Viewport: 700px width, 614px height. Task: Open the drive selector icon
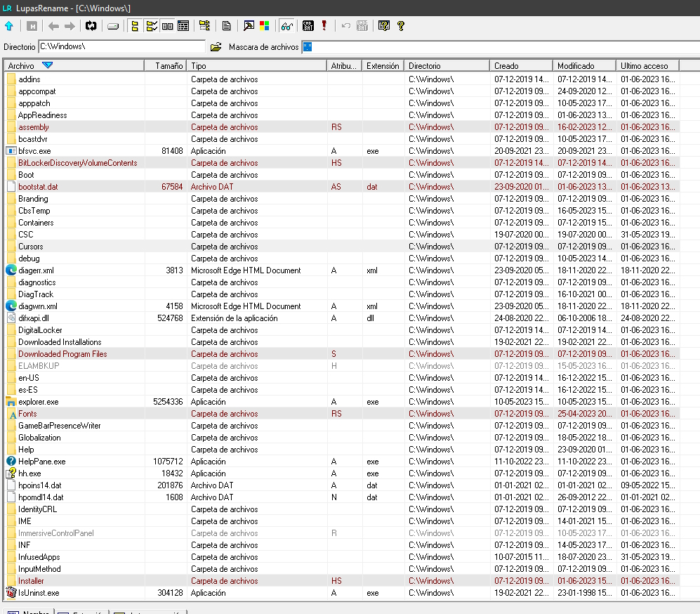point(113,27)
